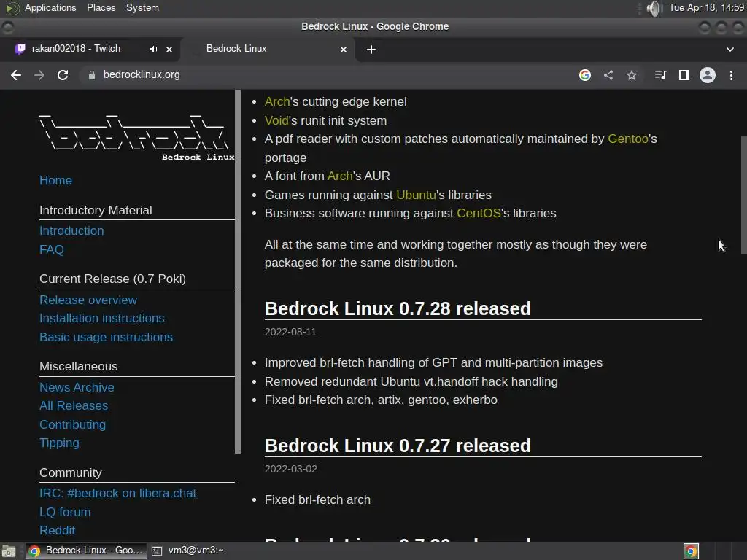747x560 pixels.
Task: Click Chrome window menu button in title bar
Action: point(7,27)
